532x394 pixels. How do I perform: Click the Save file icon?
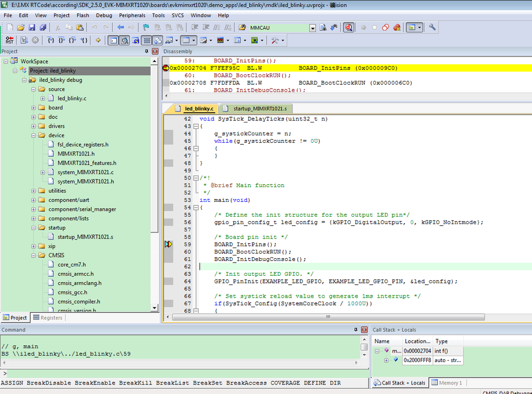pos(31,28)
